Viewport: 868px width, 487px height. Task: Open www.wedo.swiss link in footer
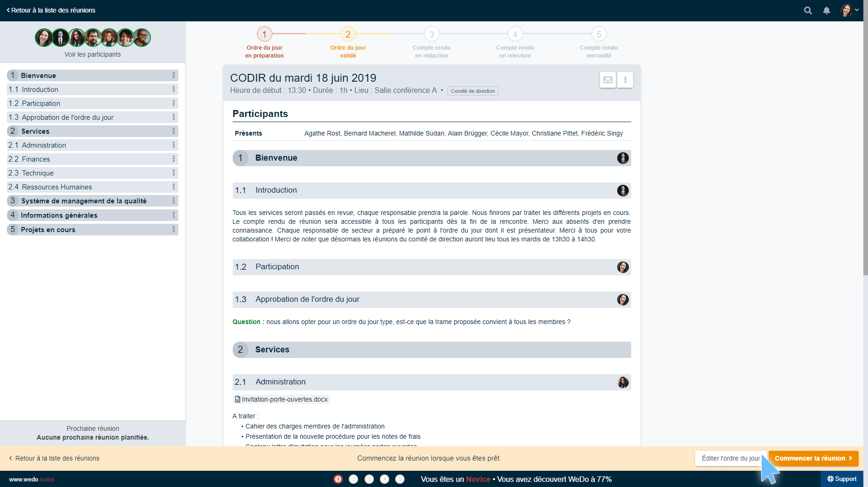point(32,479)
